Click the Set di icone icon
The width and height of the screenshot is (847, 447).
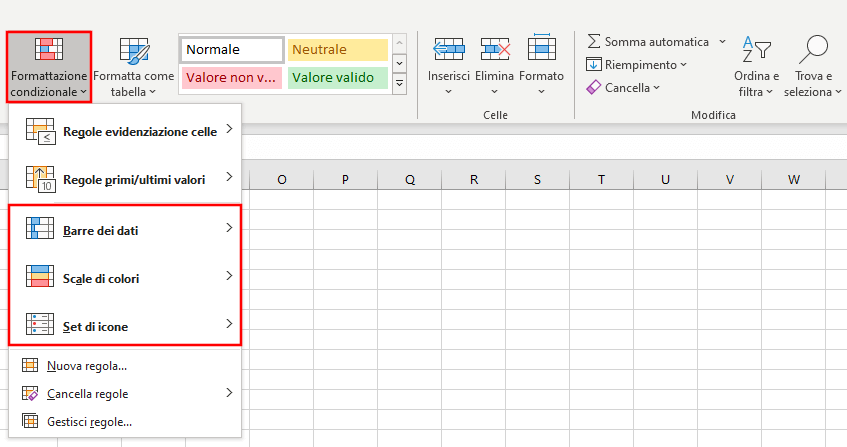(40, 324)
